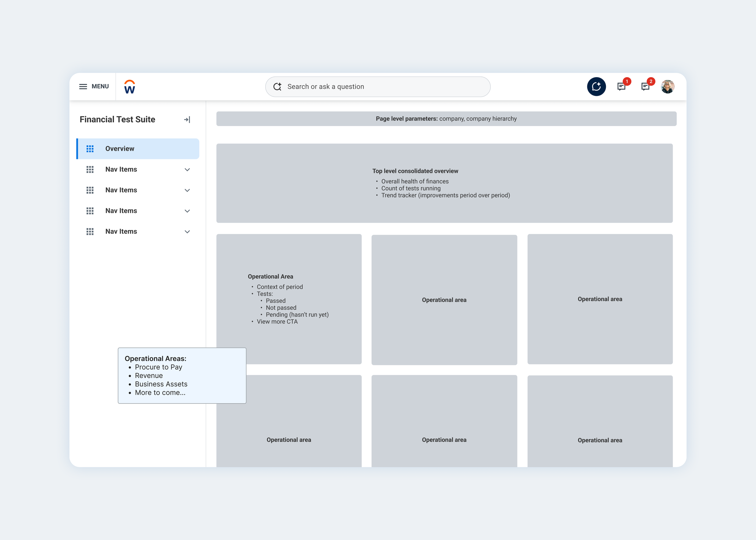Click the search refresh sparkle icon
The width and height of the screenshot is (756, 540).
(277, 87)
